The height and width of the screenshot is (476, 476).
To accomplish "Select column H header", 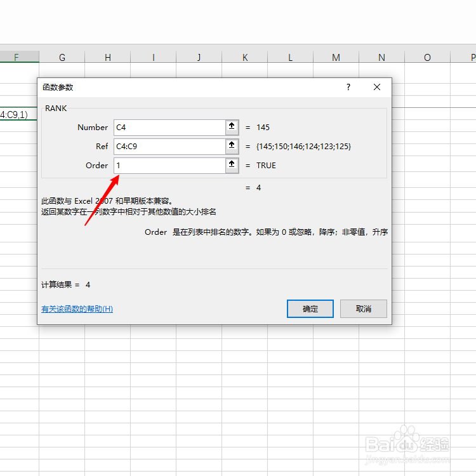I will coord(108,57).
